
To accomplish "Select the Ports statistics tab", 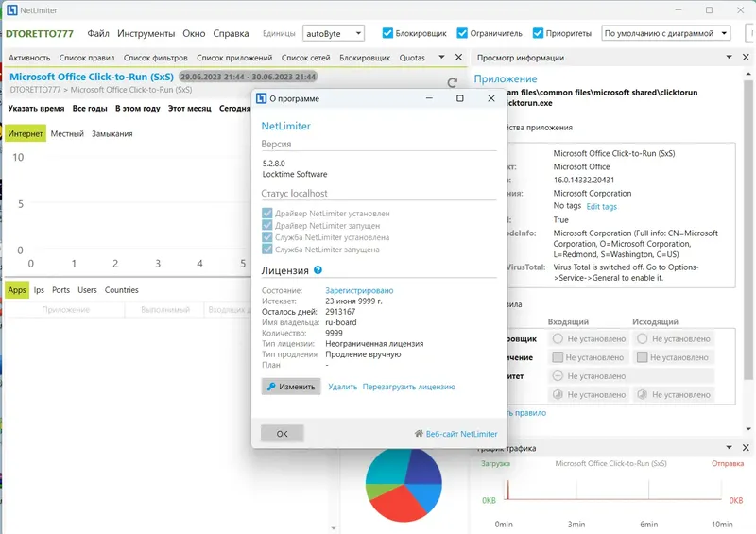I will tap(60, 290).
